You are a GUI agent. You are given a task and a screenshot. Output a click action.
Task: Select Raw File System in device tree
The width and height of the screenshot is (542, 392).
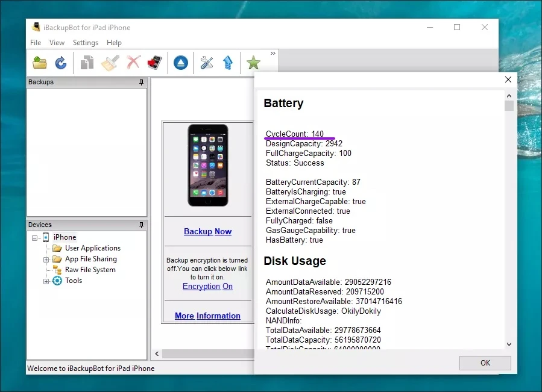pos(90,270)
